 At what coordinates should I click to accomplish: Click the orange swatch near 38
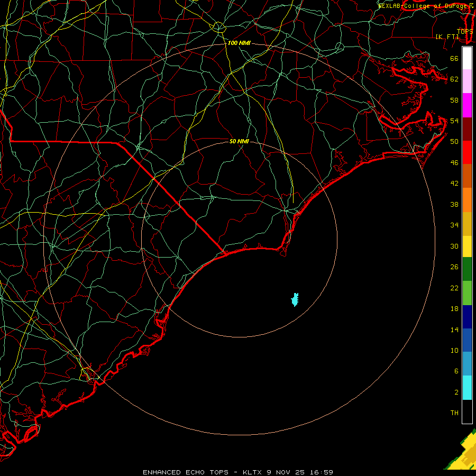coord(467,200)
